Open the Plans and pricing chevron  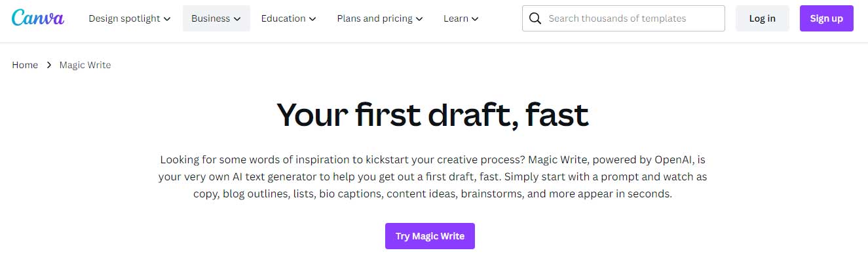coord(419,19)
